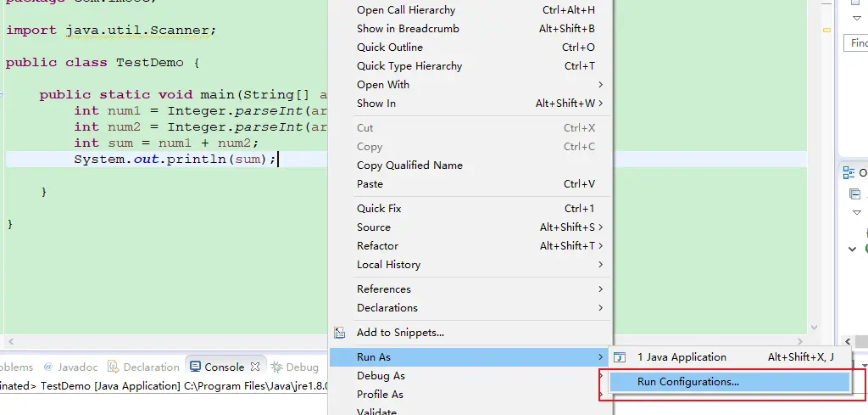Viewport: 868px width, 415px height.
Task: Run as 1 Java Application
Action: pyautogui.click(x=730, y=357)
